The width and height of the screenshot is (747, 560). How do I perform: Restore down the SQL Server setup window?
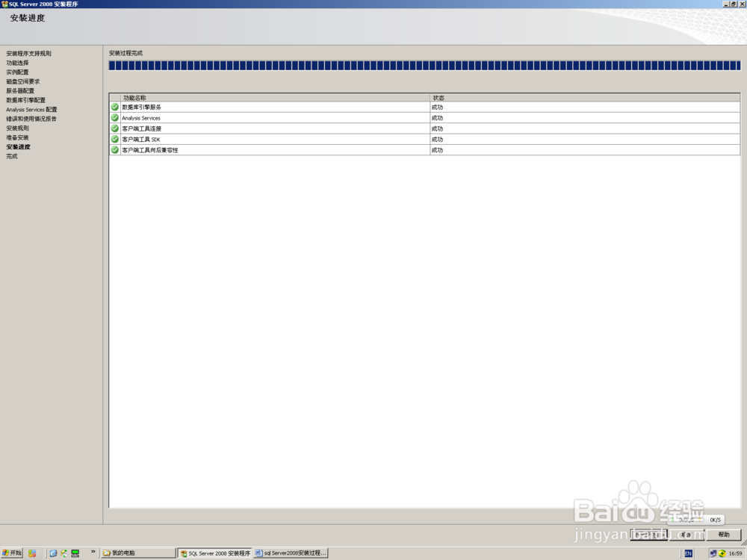[x=734, y=4]
